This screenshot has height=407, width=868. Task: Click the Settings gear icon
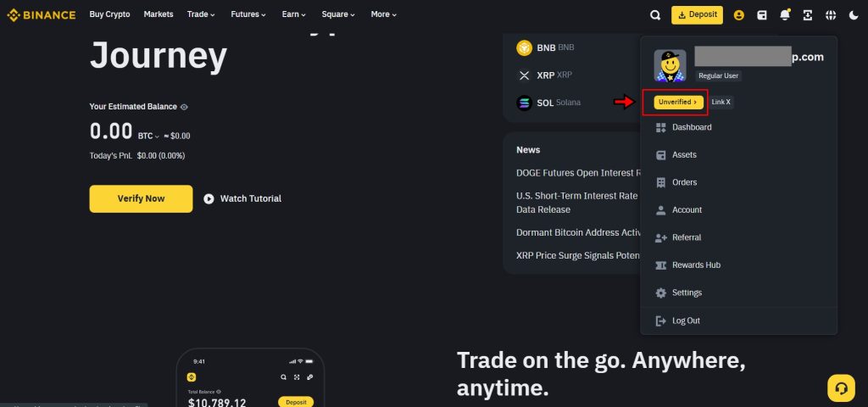tap(660, 293)
